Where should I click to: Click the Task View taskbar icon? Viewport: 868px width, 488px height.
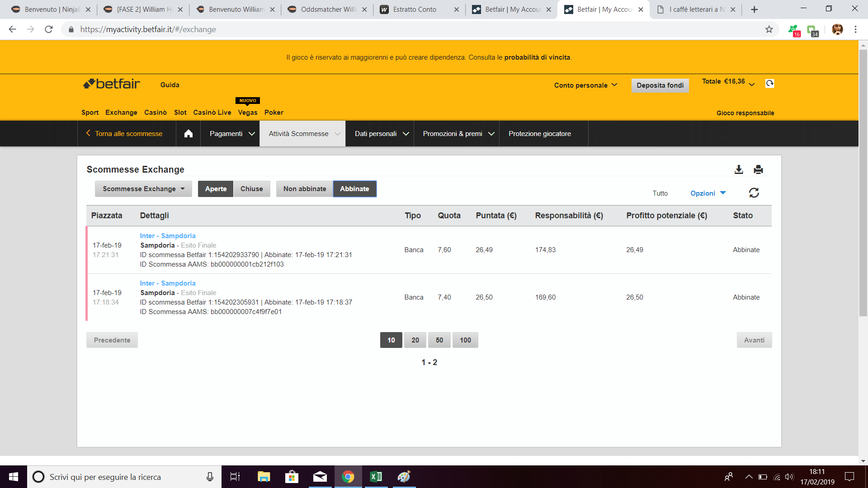click(235, 477)
